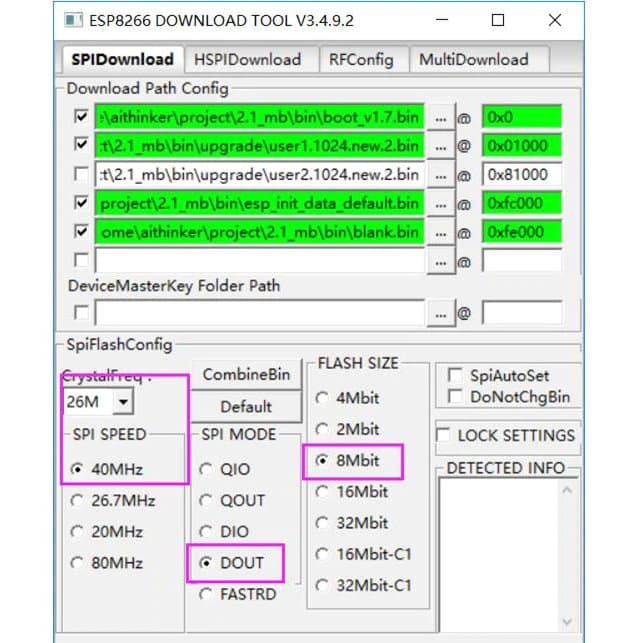Enable the SpiAutoSet checkbox
Image resolution: width=643 pixels, height=643 pixels.
click(x=455, y=375)
